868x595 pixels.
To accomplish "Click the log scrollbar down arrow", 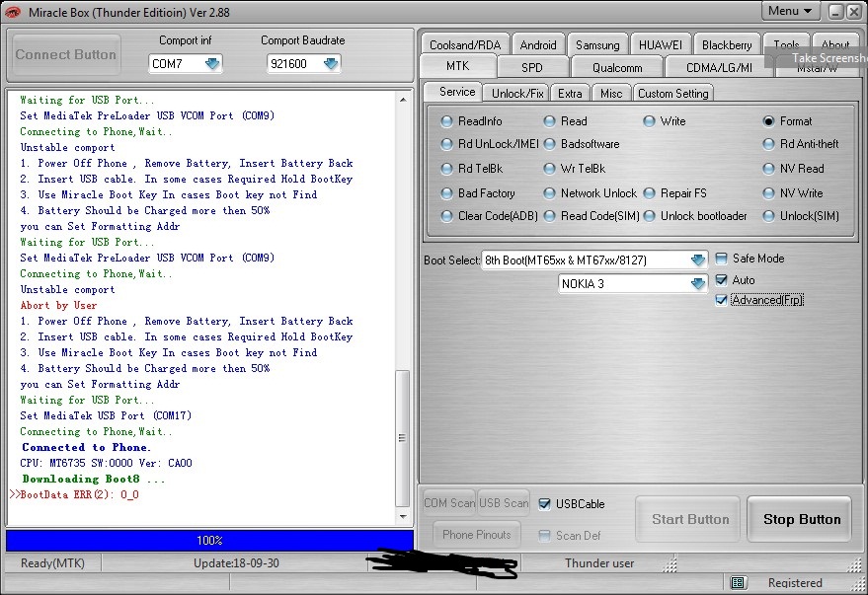I will (403, 517).
